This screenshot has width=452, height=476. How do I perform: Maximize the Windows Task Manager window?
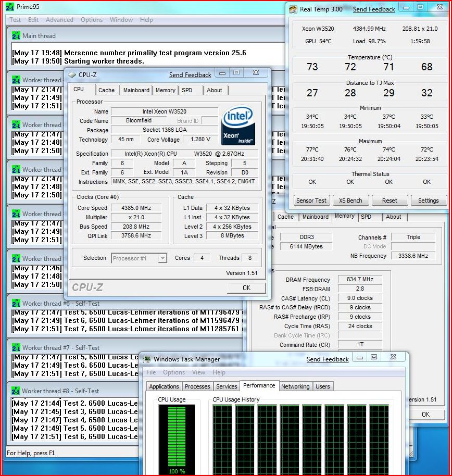tap(374, 357)
